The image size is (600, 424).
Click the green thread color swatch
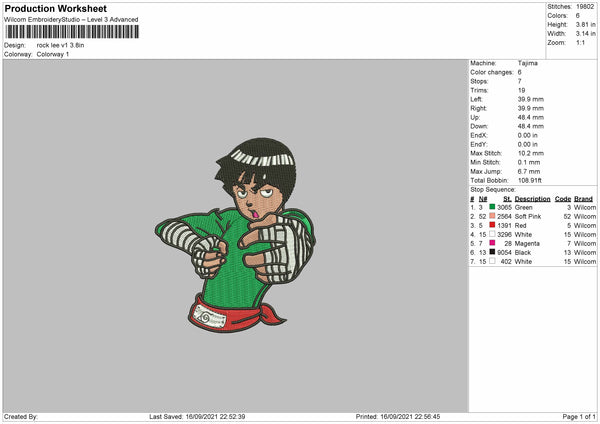pos(492,207)
